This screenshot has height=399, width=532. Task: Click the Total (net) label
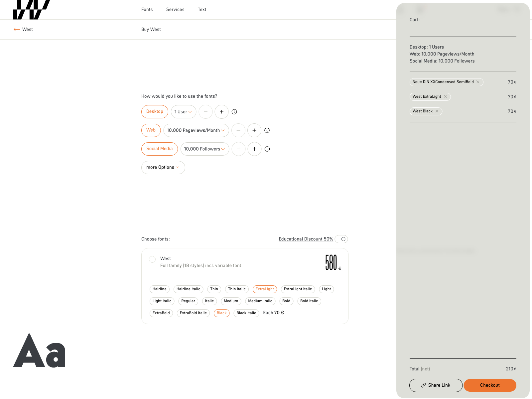420,369
